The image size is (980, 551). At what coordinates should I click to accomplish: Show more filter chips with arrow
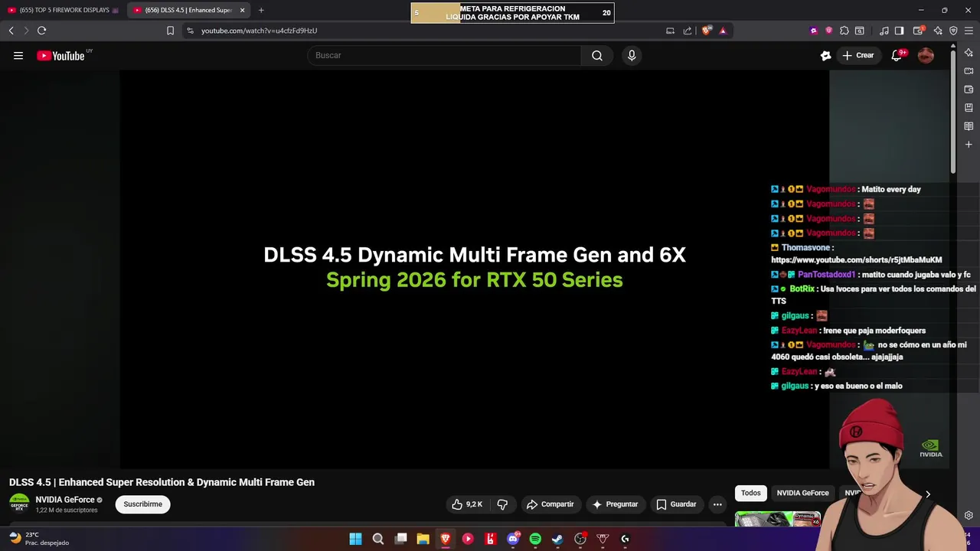click(928, 494)
